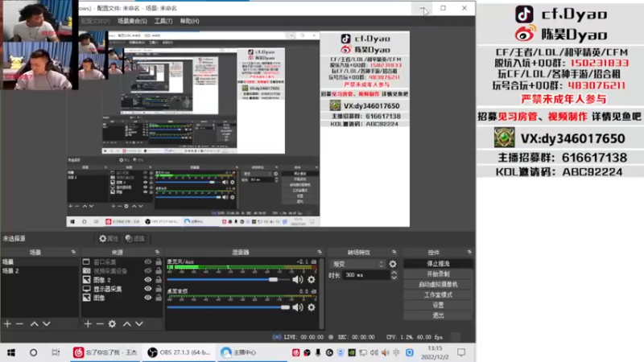Move the source down in the sources list

[x=139, y=324]
